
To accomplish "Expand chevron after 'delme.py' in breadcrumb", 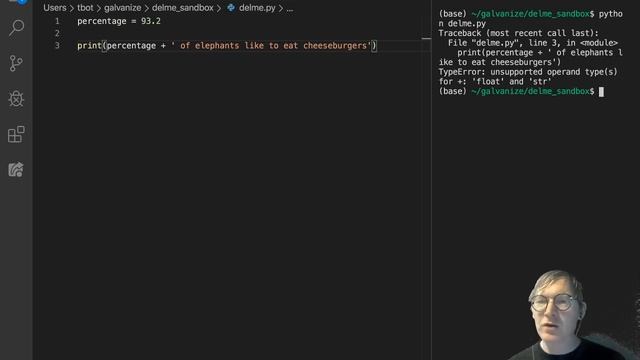I will pyautogui.click(x=281, y=8).
